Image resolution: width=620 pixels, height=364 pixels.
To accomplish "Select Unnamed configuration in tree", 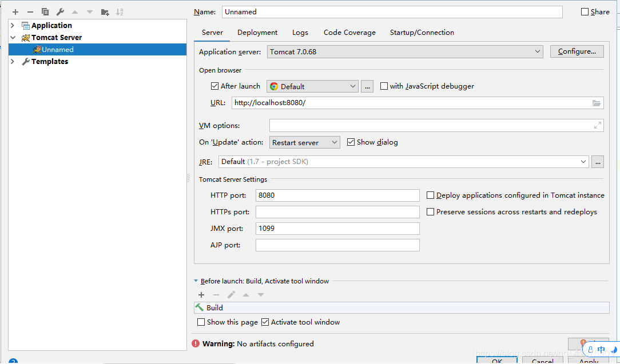I will (x=97, y=49).
